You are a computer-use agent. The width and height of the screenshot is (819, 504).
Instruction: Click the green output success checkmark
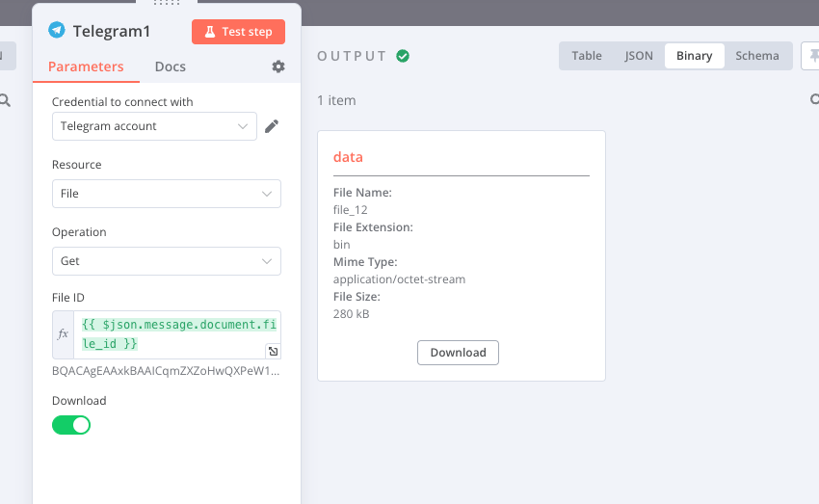coord(403,56)
